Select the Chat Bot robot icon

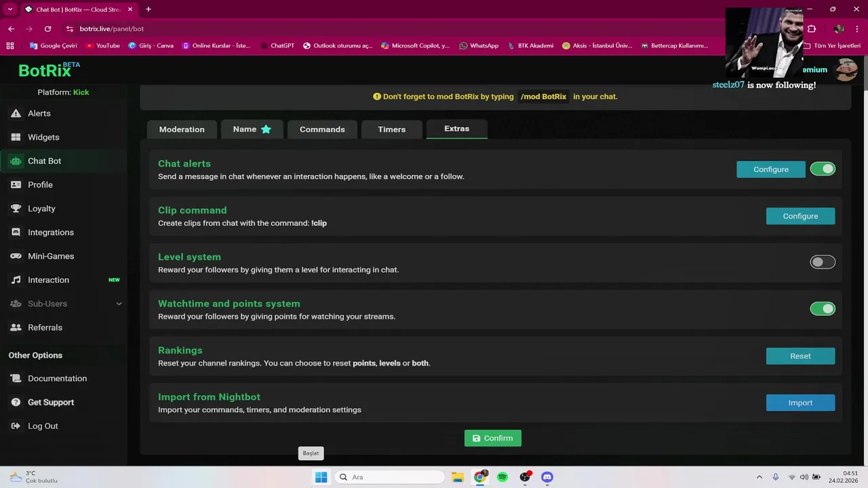click(16, 161)
